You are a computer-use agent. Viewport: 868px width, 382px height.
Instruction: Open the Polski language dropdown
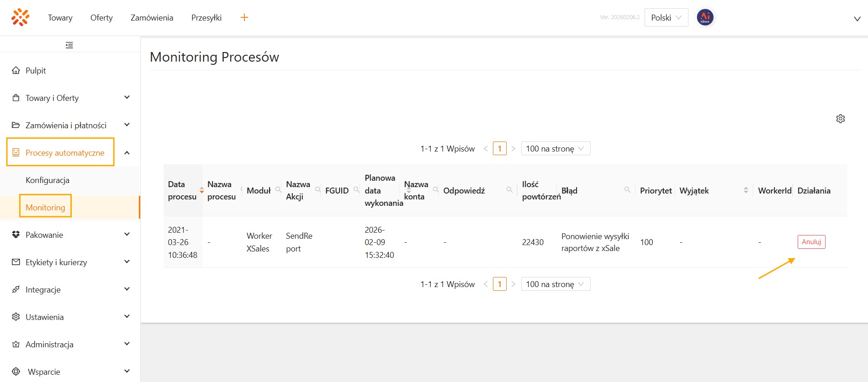pyautogui.click(x=666, y=18)
